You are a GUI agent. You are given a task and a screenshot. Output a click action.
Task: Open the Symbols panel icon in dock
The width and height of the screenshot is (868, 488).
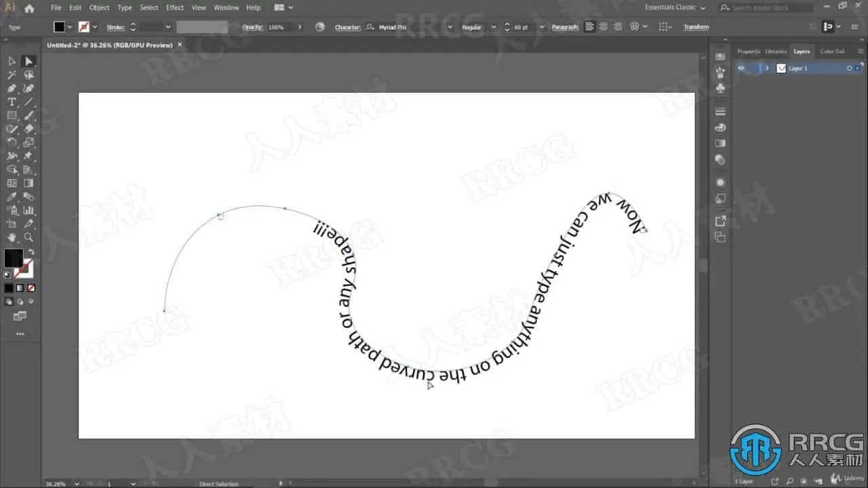tap(720, 88)
